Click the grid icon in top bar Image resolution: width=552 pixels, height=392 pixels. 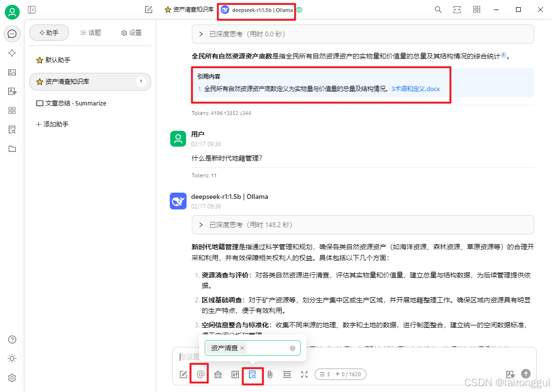[477, 10]
